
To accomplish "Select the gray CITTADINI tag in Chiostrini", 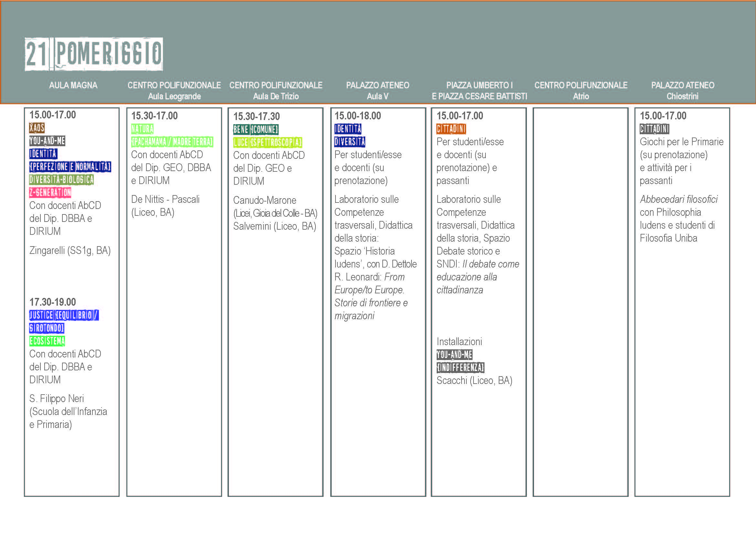I will (x=655, y=129).
